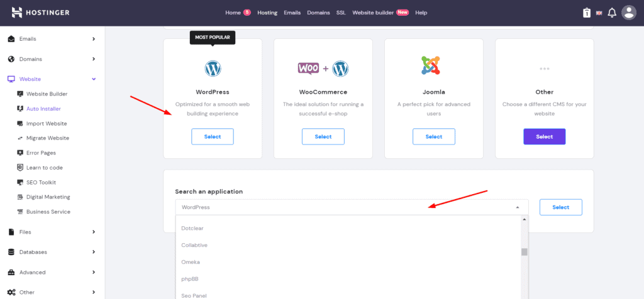The width and height of the screenshot is (644, 299).
Task: Open the clipboard notes icon in header
Action: click(x=587, y=13)
